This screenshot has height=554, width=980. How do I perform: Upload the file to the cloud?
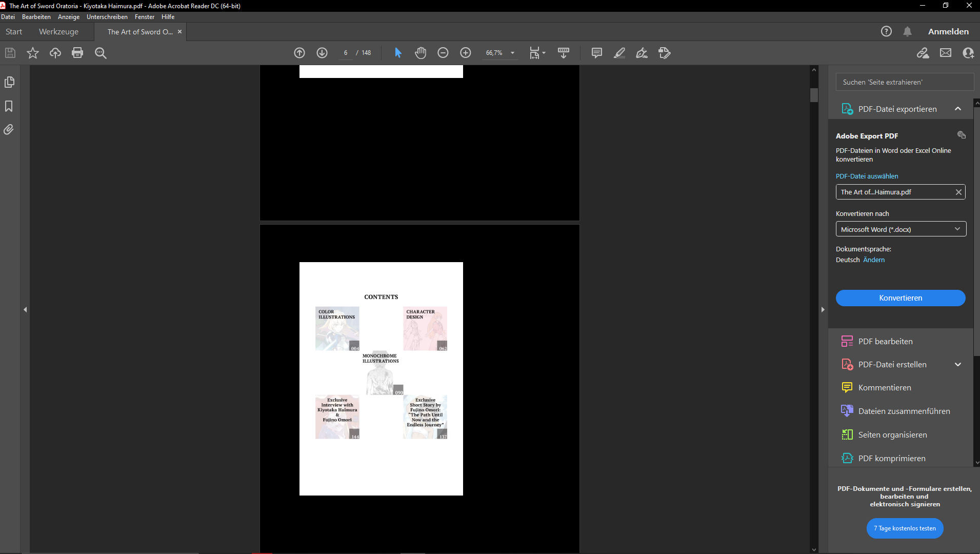pos(55,53)
